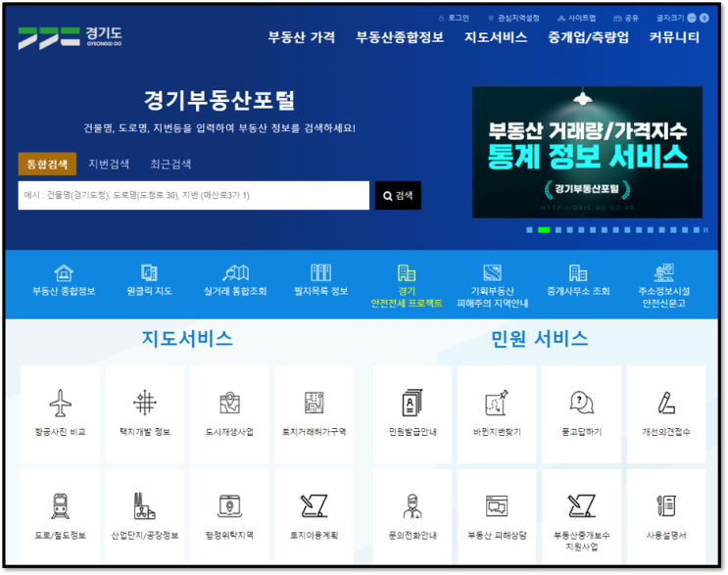728x575 pixels.
Task: Select the 통합검색 tab
Action: click(47, 164)
